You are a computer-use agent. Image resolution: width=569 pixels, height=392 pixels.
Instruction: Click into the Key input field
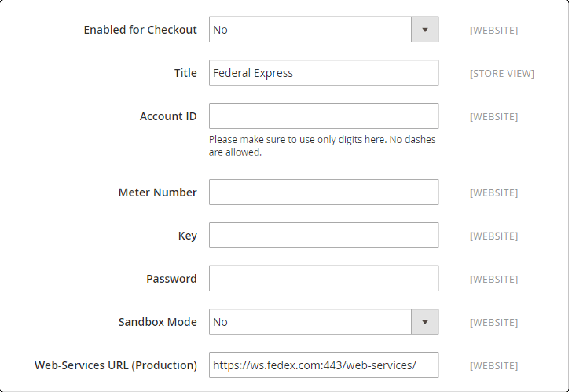(324, 235)
